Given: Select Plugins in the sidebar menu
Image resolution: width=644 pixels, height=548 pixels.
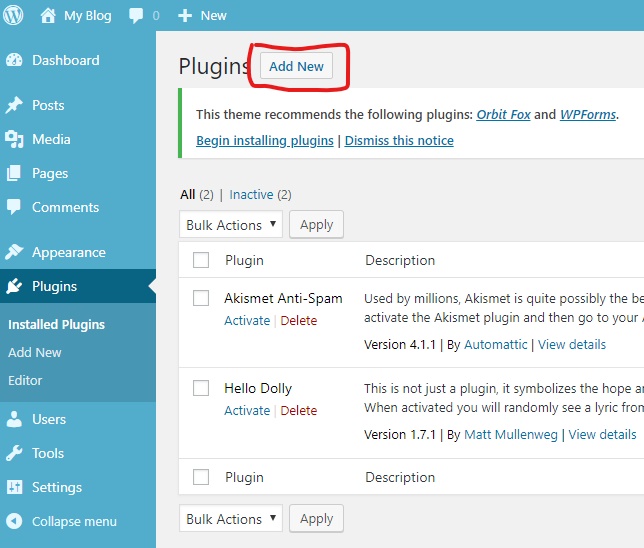Looking at the screenshot, I should (x=55, y=286).
